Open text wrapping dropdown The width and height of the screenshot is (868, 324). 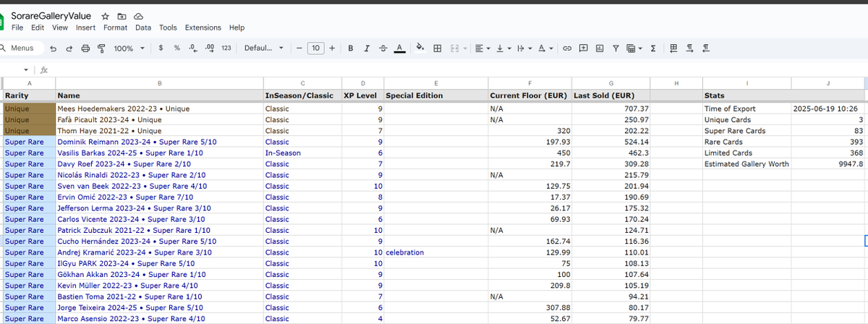click(524, 48)
